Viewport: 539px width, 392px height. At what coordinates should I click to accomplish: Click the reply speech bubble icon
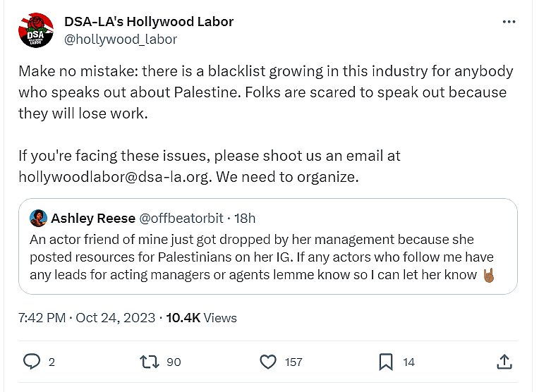(32, 362)
